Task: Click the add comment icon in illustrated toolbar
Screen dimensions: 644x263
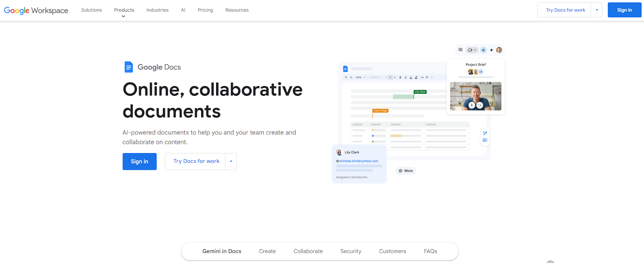Action: (427, 77)
